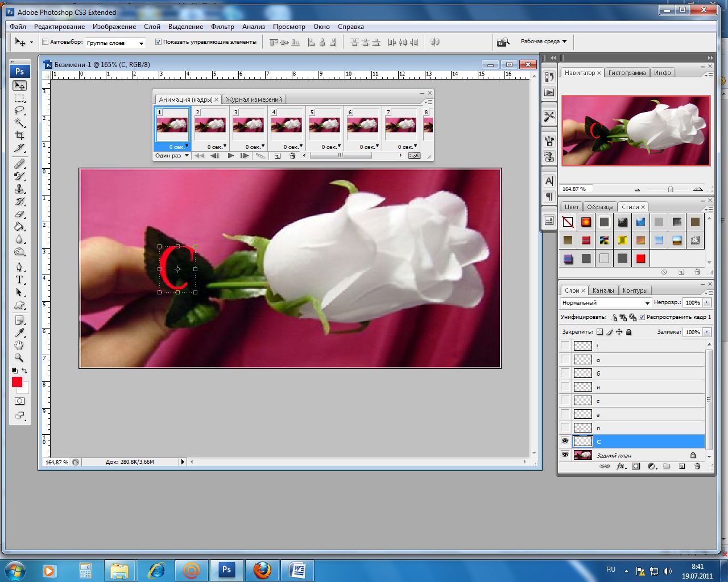Delete the selected animation frame
The height and width of the screenshot is (582, 728).
(292, 156)
